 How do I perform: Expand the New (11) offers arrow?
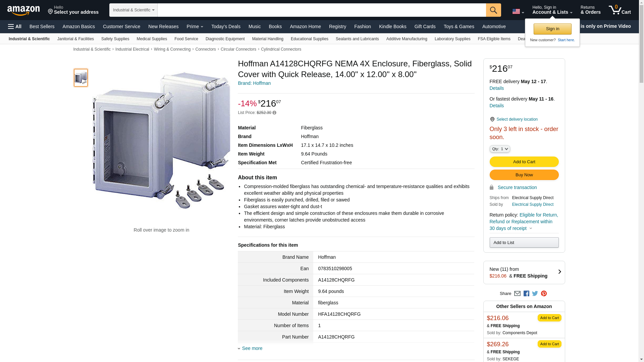pos(559,272)
